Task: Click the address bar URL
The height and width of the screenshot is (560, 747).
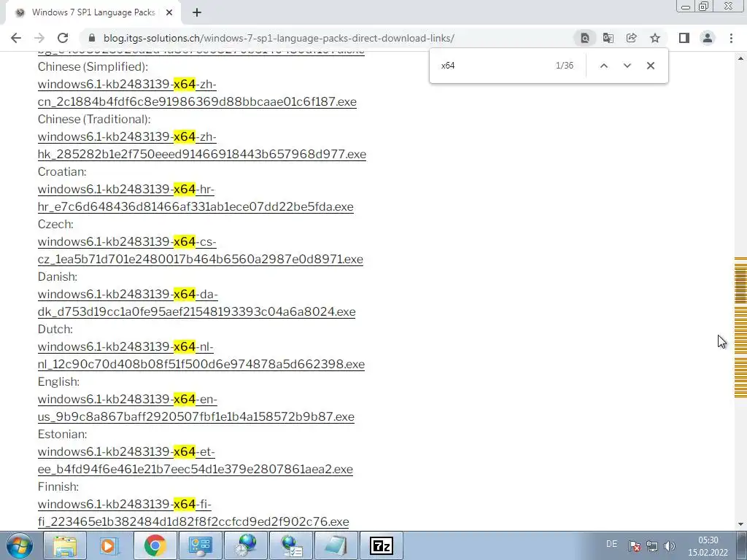Action: click(x=279, y=38)
